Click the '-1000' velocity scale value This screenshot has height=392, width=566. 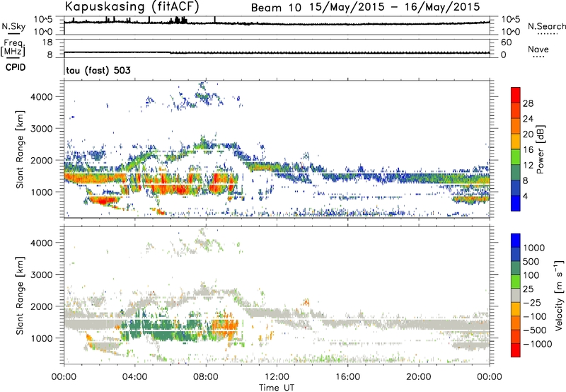pos(538,344)
